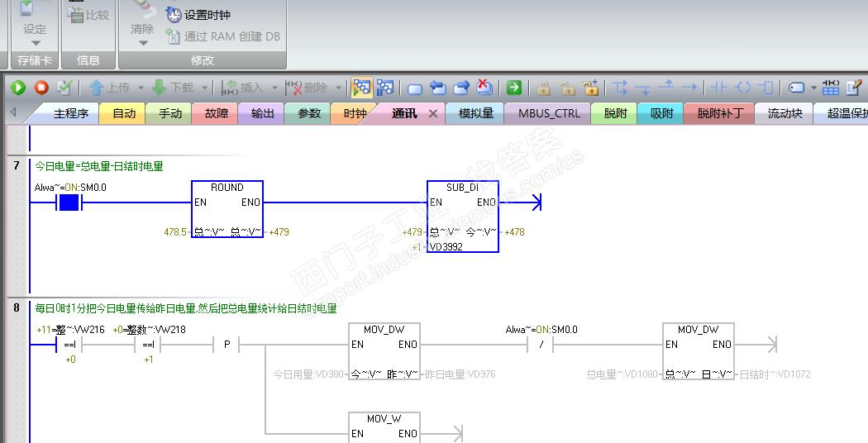This screenshot has height=443, width=868.
Task: Switch to the 主程序 tab
Action: [71, 113]
